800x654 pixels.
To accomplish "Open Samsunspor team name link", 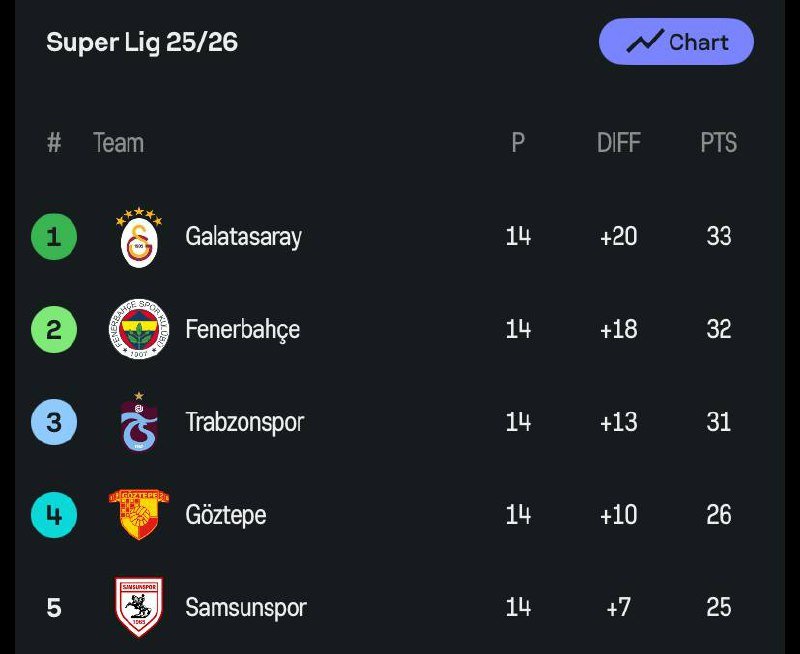I will point(246,607).
